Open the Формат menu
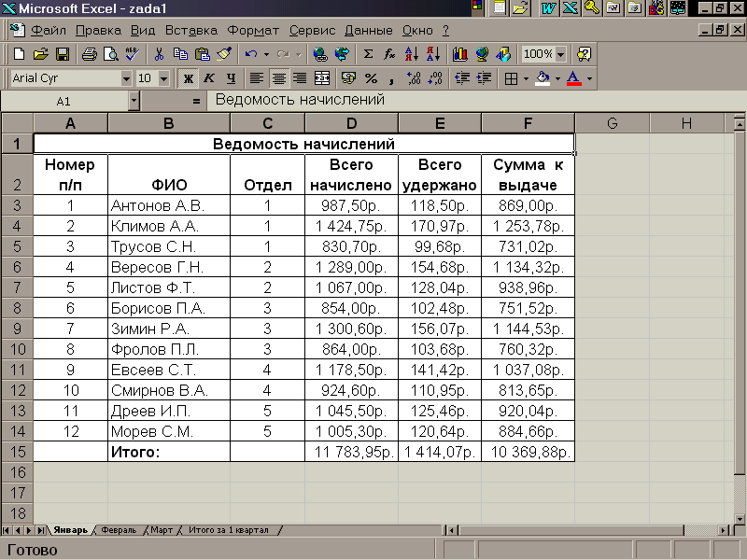747x560 pixels. (x=253, y=31)
